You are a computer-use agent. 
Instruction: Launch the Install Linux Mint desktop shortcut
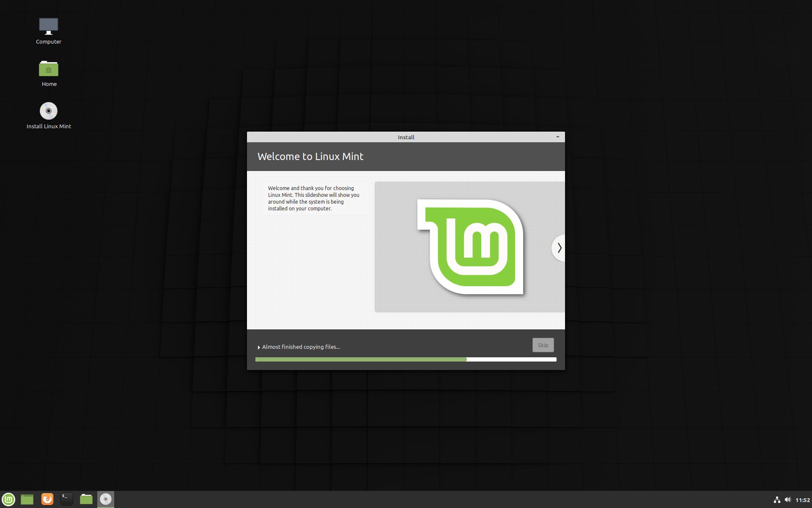[48, 110]
